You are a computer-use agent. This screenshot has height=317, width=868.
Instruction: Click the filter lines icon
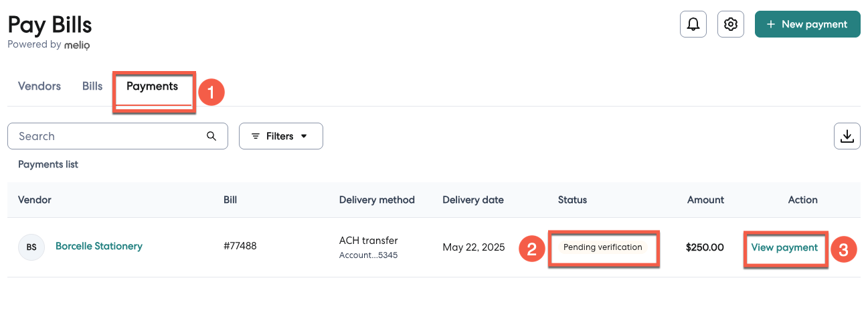256,136
